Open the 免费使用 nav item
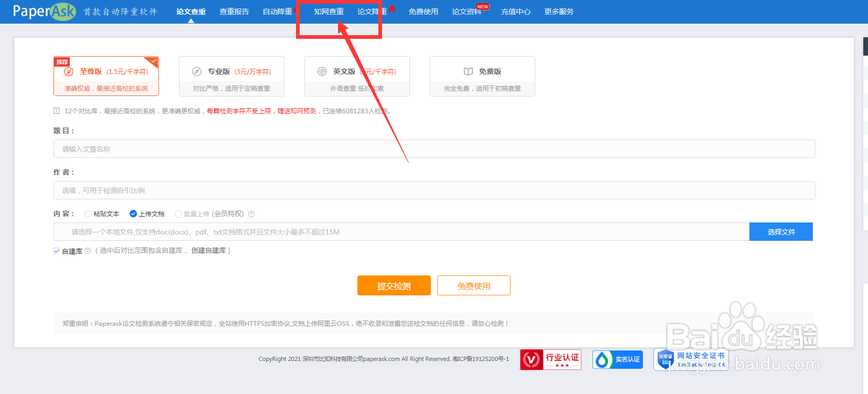The image size is (868, 394). (x=424, y=12)
